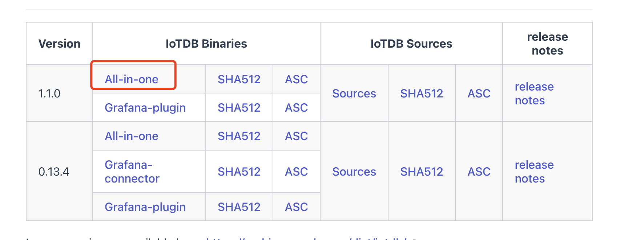View release notes for version 1.1.0
644x240 pixels.
534,93
